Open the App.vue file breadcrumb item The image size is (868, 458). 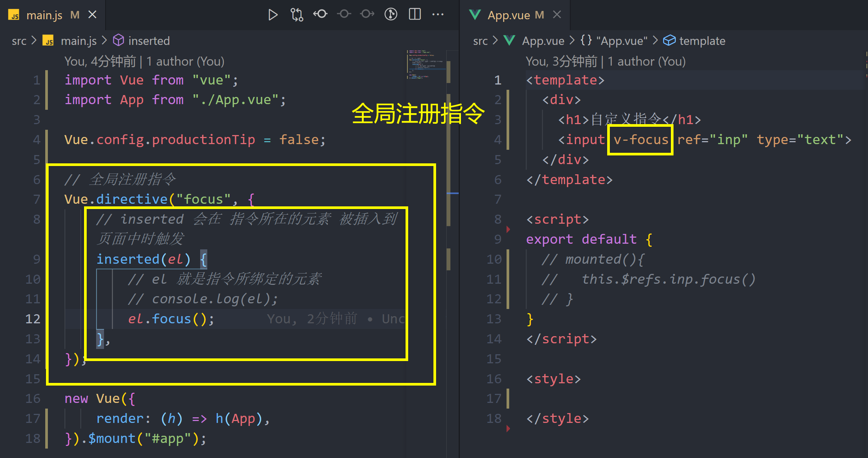coord(543,41)
